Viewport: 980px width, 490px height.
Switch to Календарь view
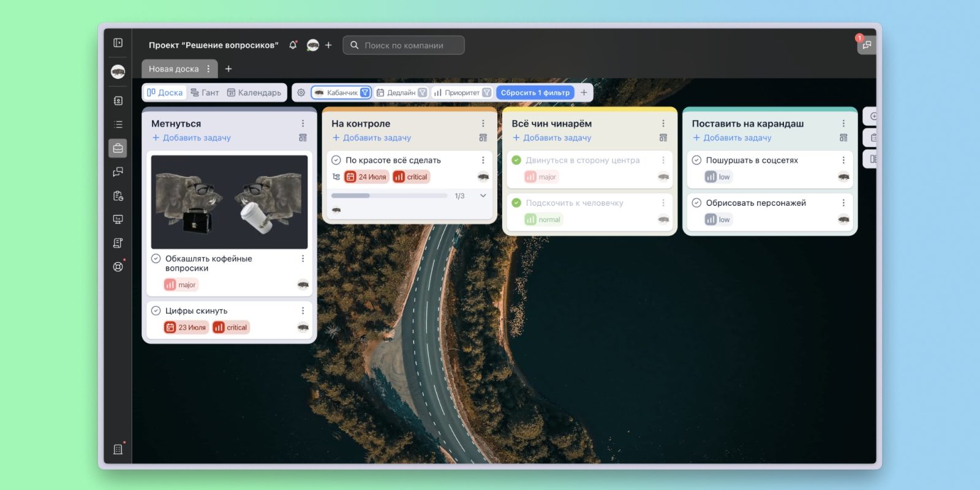254,92
